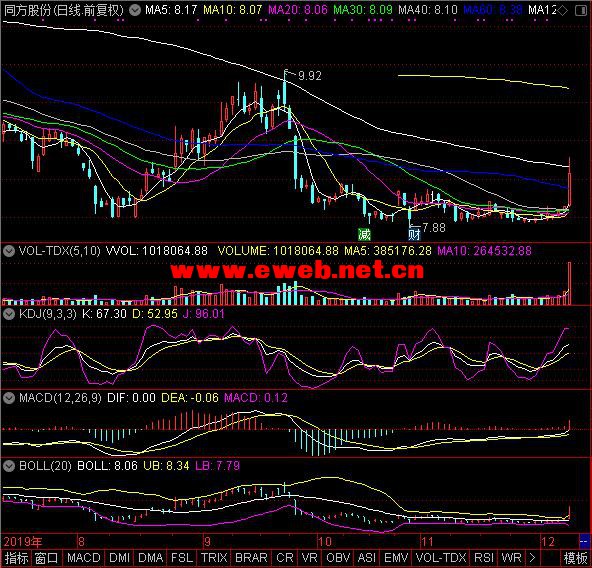
Task: Click the month 11 marker on timeline
Action: click(x=427, y=542)
